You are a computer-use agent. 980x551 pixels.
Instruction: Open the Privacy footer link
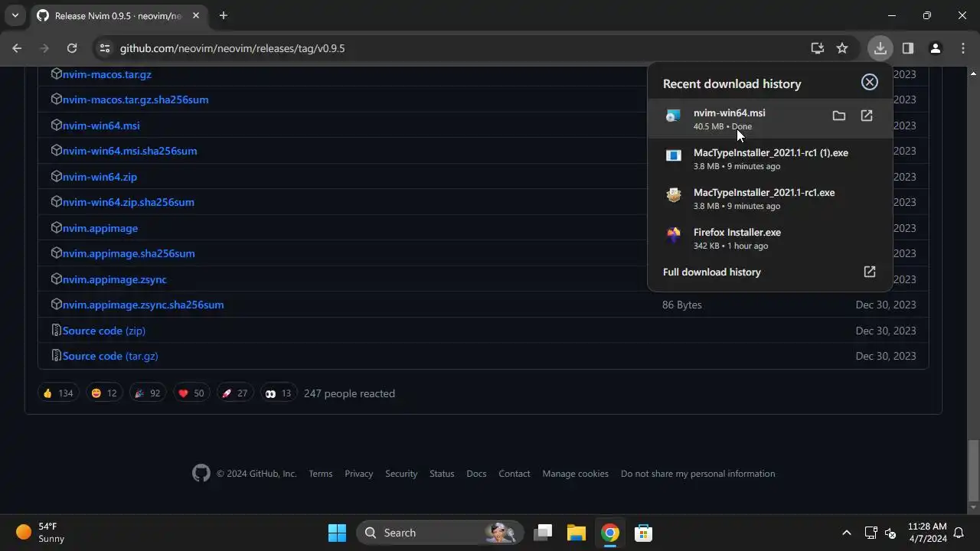pyautogui.click(x=359, y=474)
